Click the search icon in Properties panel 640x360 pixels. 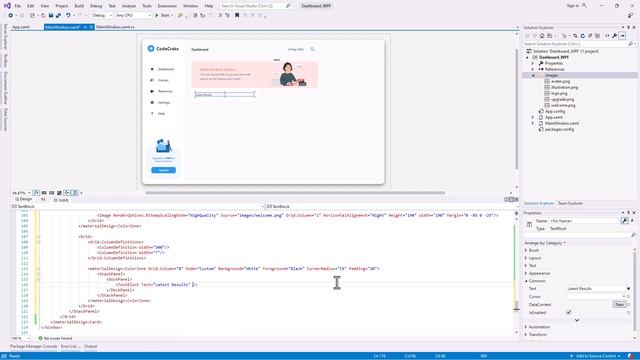click(x=633, y=235)
